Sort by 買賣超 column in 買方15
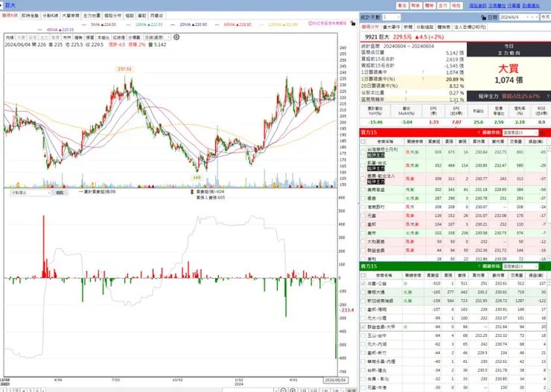This screenshot has width=551, height=392. tap(433, 141)
